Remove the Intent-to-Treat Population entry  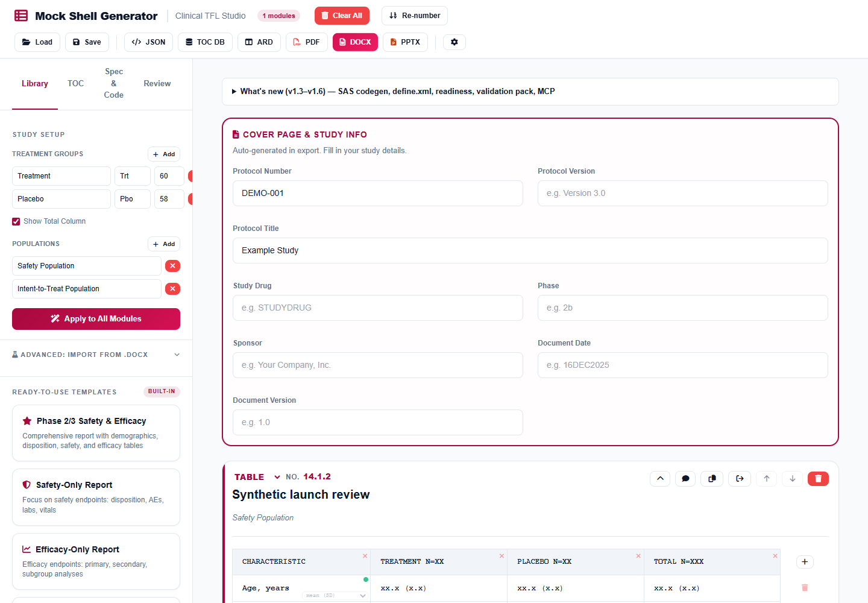tap(172, 289)
